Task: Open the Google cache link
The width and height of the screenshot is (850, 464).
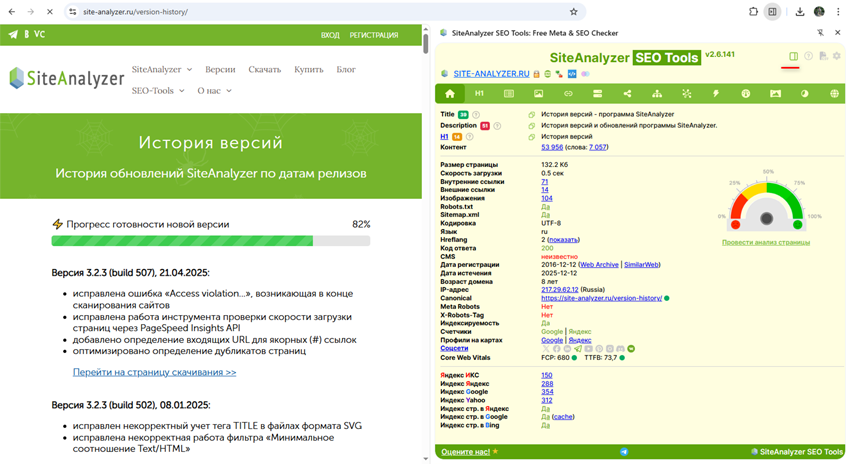Action: point(563,417)
